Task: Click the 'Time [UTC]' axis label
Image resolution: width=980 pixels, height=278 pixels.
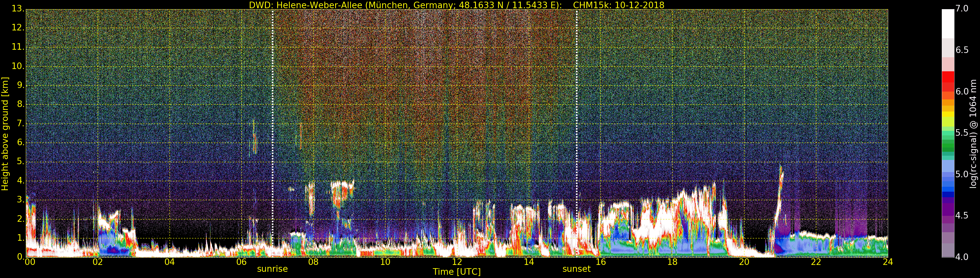Action: [x=457, y=272]
